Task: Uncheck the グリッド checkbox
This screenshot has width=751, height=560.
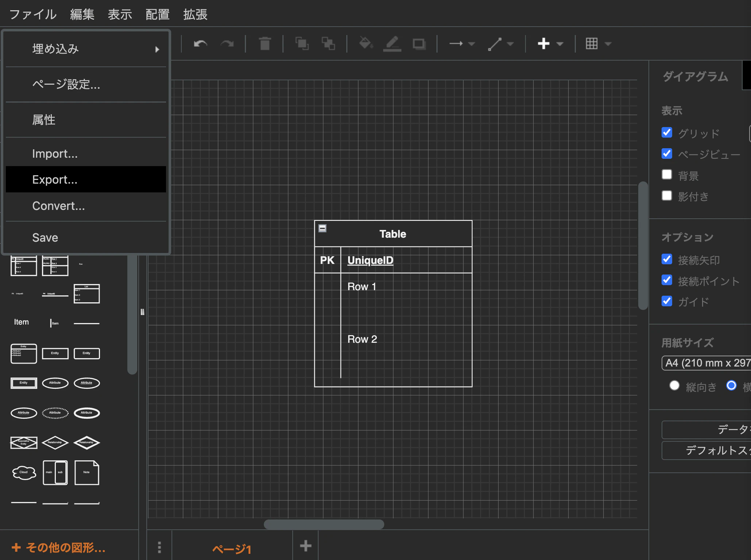Action: point(667,133)
